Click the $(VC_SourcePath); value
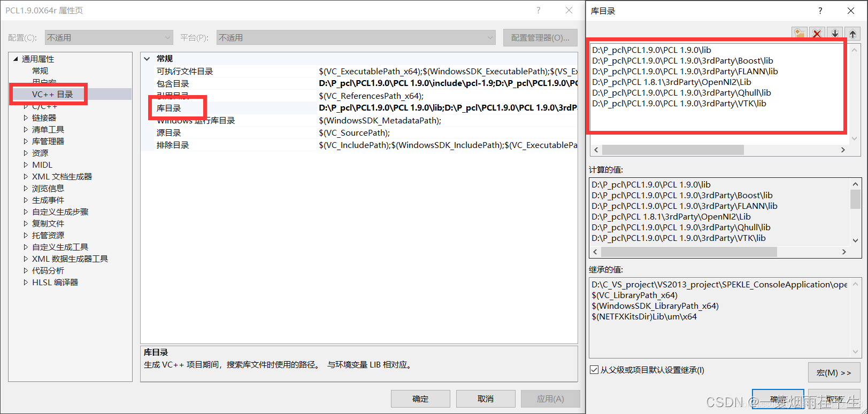Viewport: 868px width, 414px height. 354,132
